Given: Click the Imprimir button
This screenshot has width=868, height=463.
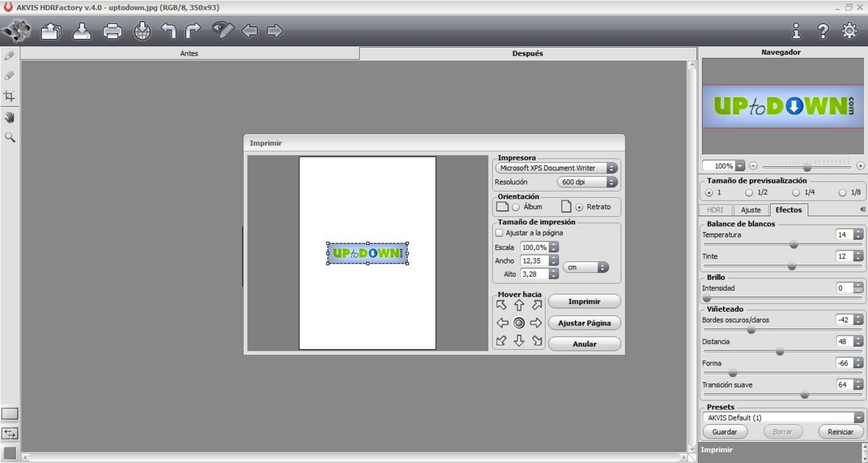Looking at the screenshot, I should (x=584, y=302).
